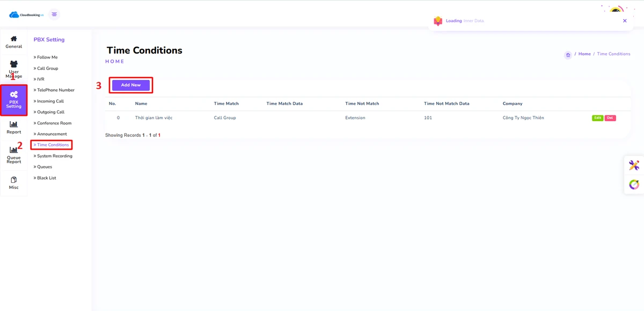Select Call Group menu item
Image resolution: width=644 pixels, height=311 pixels.
pos(47,69)
